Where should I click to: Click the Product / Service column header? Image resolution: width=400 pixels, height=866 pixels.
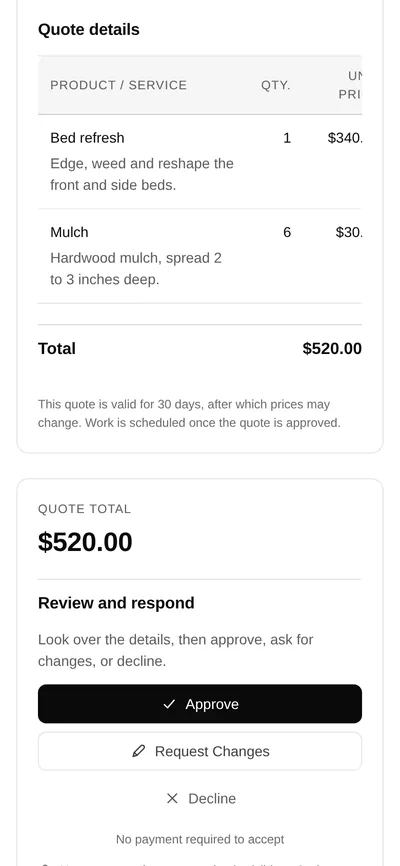coord(118,85)
